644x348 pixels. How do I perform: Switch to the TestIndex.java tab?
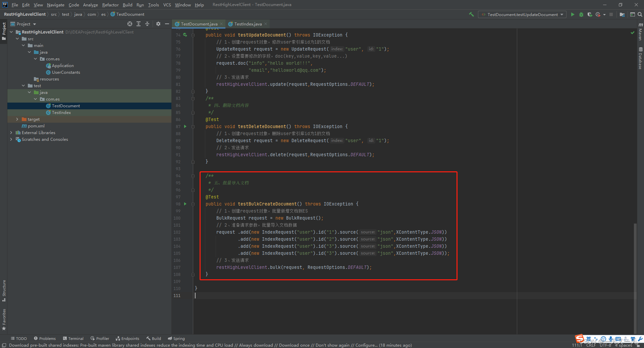pyautogui.click(x=248, y=24)
